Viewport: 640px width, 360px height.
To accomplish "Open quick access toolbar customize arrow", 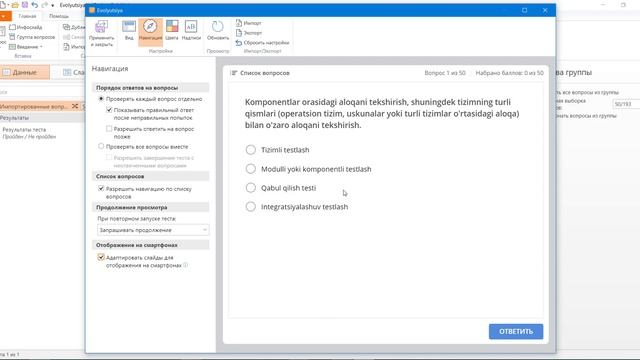I will [x=53, y=5].
